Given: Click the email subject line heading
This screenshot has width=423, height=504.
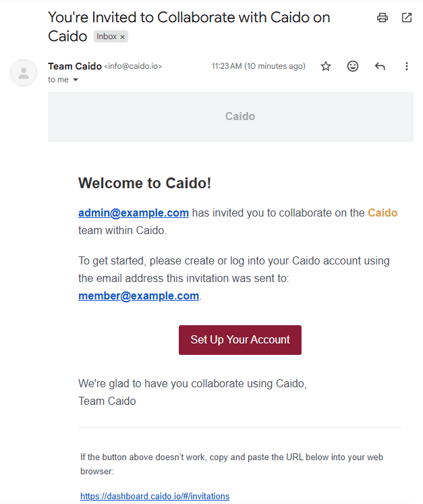Looking at the screenshot, I should 189,18.
